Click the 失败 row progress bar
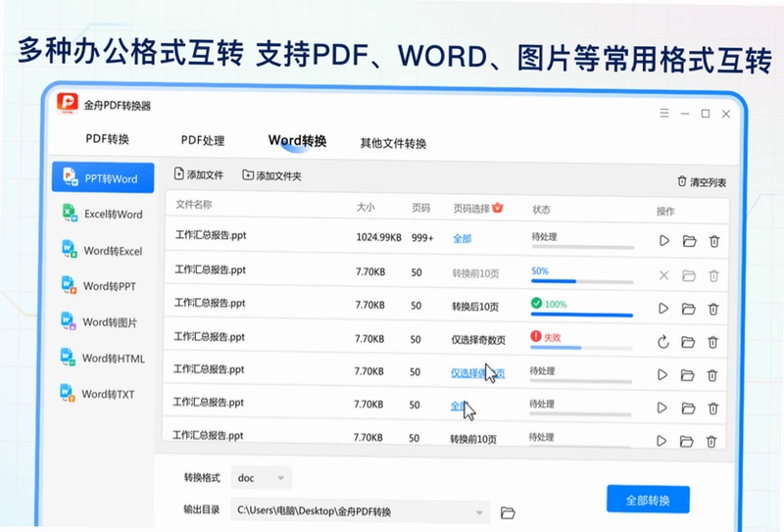This screenshot has height=532, width=784. [581, 348]
